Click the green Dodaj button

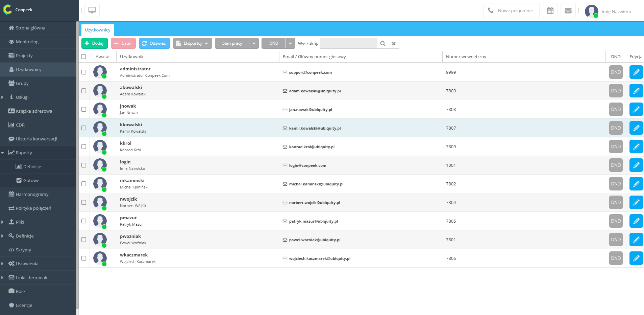(x=95, y=43)
